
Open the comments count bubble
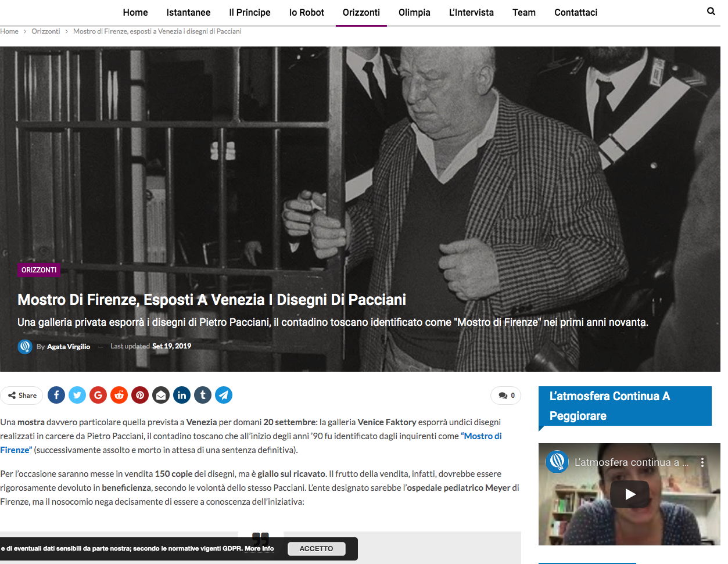point(506,396)
